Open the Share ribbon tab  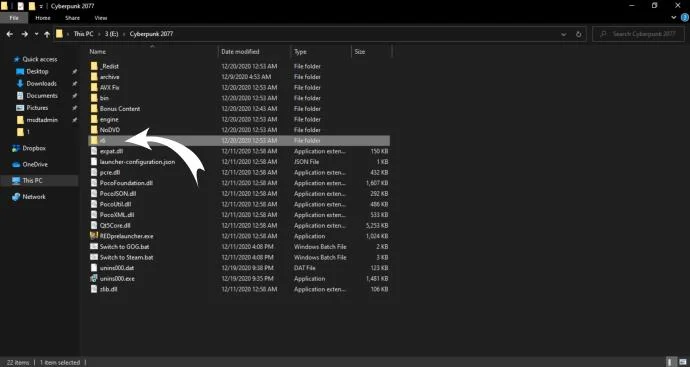click(72, 18)
